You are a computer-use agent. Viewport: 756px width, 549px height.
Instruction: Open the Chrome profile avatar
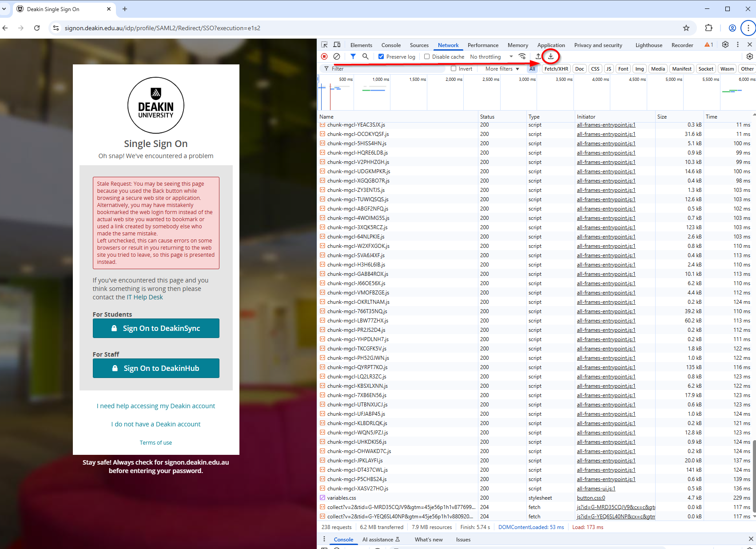tap(732, 28)
